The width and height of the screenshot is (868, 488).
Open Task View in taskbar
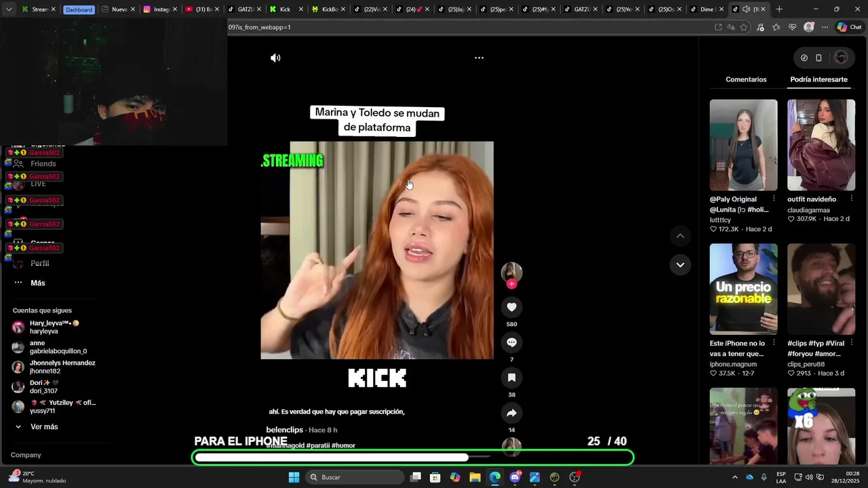[x=416, y=477]
